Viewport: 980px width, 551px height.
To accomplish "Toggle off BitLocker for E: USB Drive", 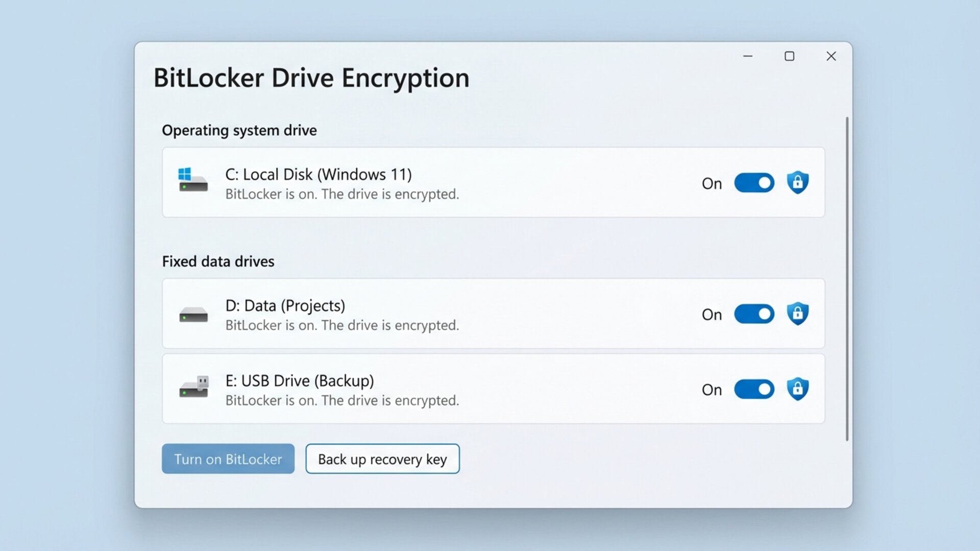I will 754,389.
